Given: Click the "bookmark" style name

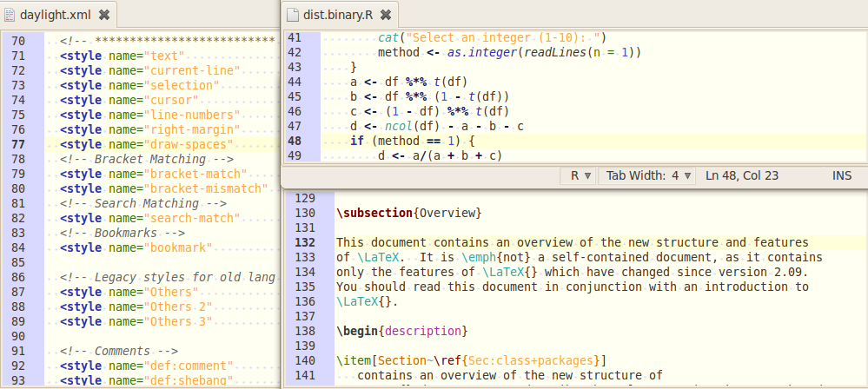Looking at the screenshot, I should pos(178,247).
